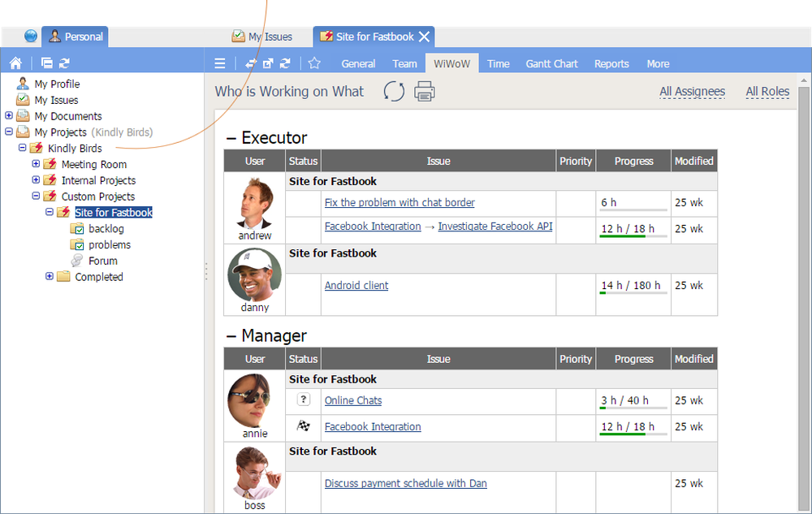The height and width of the screenshot is (514, 812).
Task: Mark project as favorite with star
Action: coord(314,63)
